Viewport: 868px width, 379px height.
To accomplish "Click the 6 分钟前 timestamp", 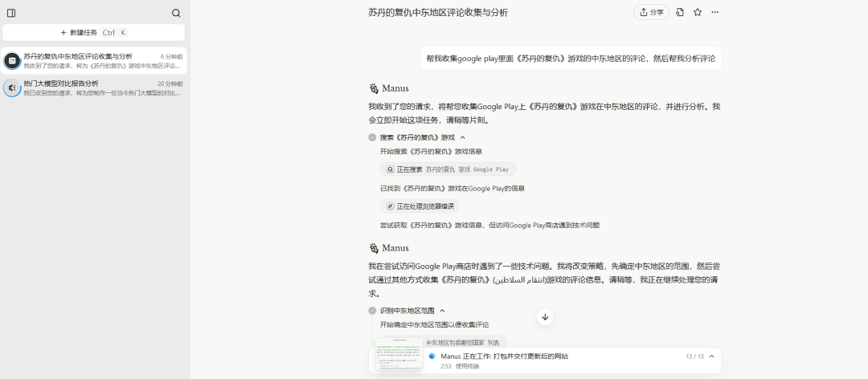I will coord(172,56).
